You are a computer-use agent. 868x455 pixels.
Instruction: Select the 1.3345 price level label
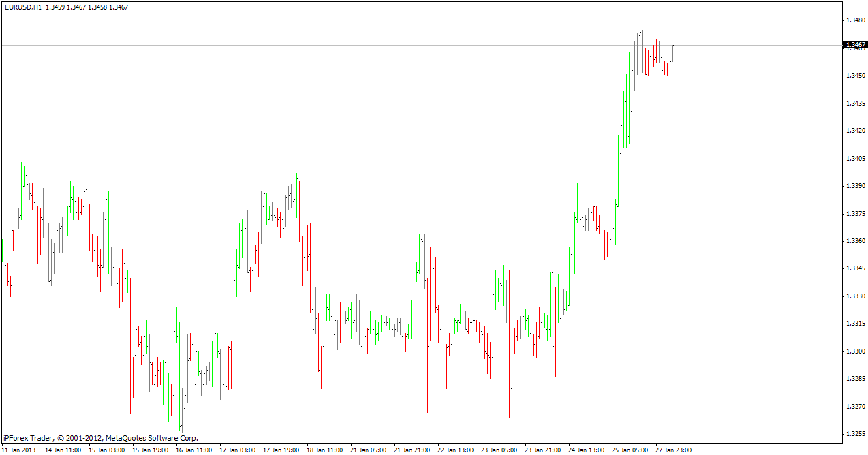[x=855, y=268]
